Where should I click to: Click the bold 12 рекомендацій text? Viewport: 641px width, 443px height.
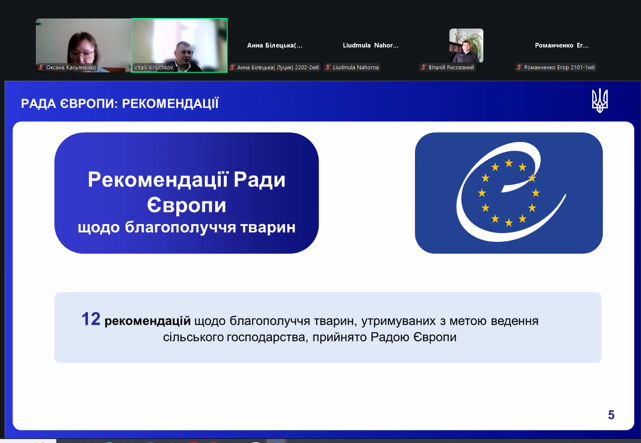pos(136,320)
